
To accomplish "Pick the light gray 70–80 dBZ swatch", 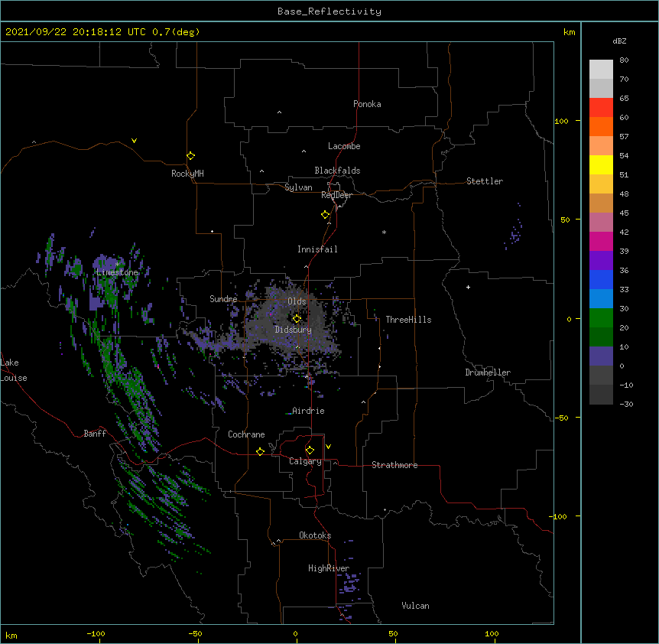I will [x=601, y=70].
